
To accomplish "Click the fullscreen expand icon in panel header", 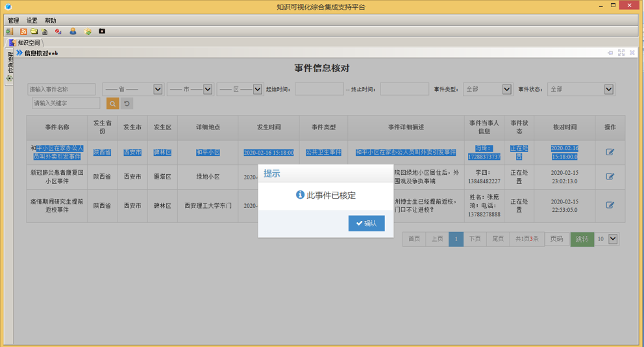I will pyautogui.click(x=621, y=53).
